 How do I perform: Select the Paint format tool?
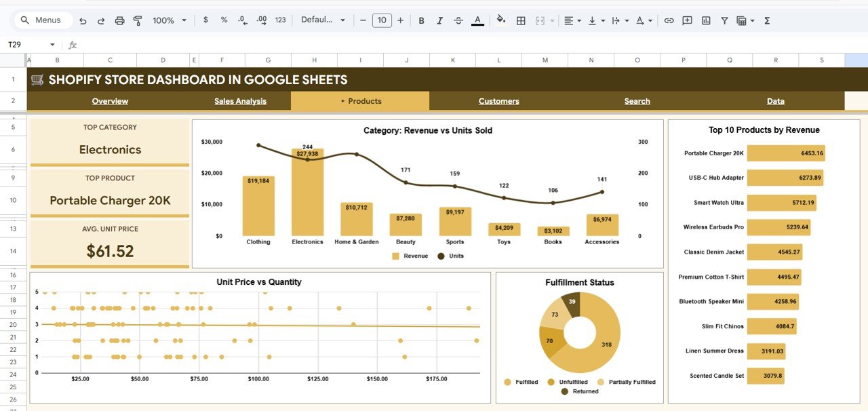tap(137, 20)
